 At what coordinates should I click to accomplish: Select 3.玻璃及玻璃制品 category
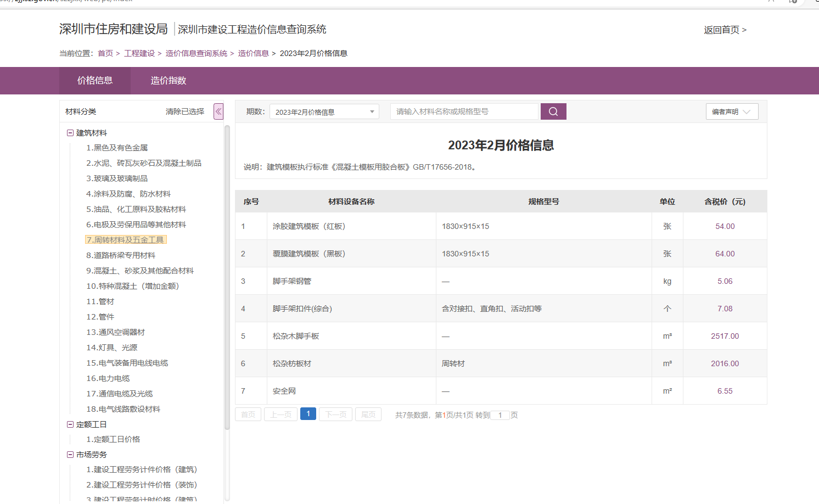click(117, 178)
